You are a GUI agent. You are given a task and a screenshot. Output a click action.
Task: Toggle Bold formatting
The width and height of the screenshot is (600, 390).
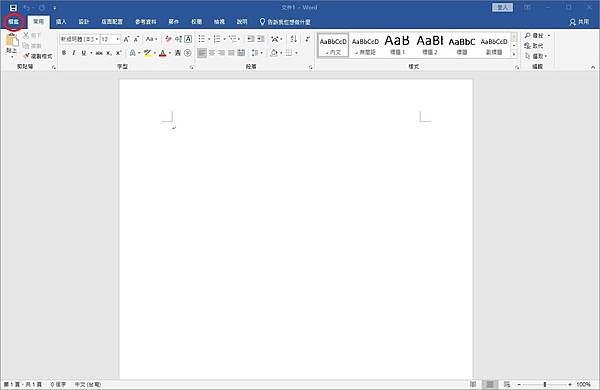pyautogui.click(x=64, y=53)
